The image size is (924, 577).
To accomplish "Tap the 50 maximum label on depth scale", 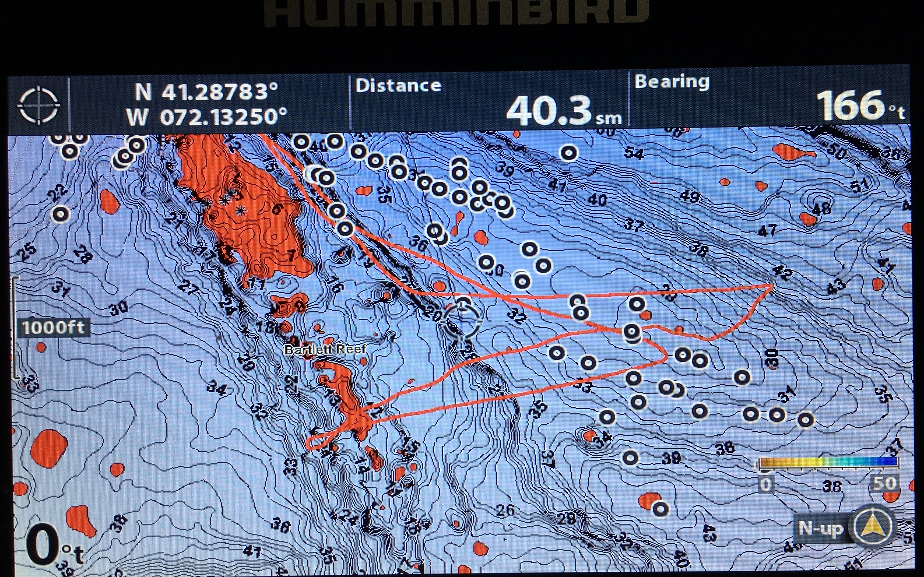I will coord(884,483).
